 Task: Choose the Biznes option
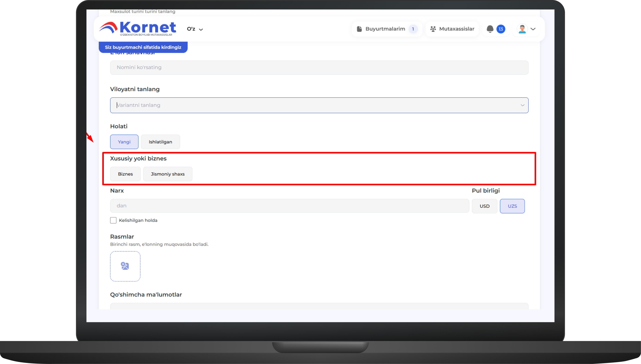pos(125,174)
